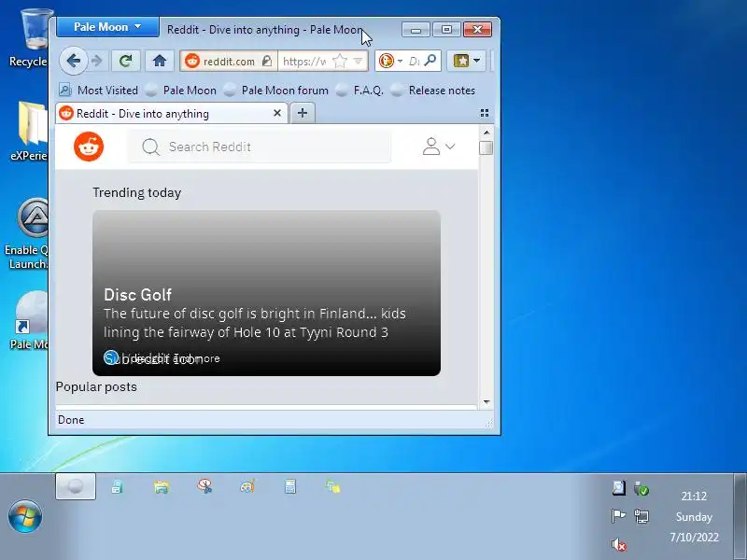Screen dimensions: 747x560
Task: Close the Reddit tab
Action: [277, 113]
